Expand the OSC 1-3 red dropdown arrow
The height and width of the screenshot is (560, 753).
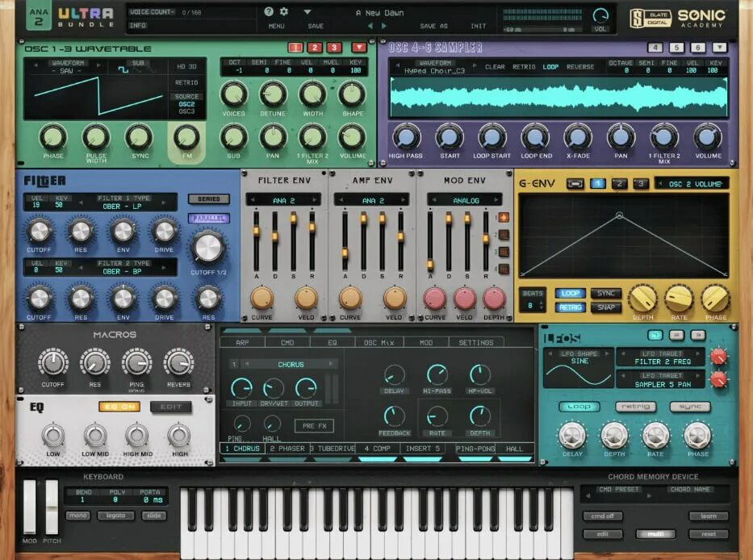pyautogui.click(x=358, y=48)
